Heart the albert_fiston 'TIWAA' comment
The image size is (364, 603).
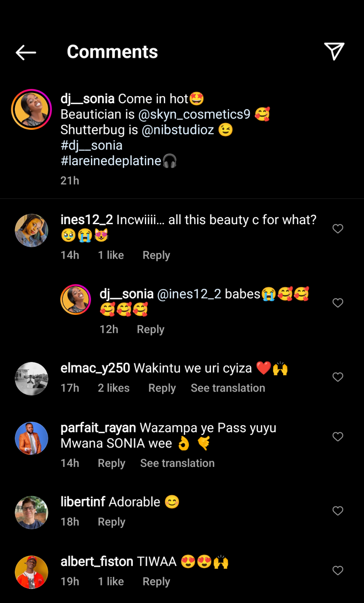point(338,571)
